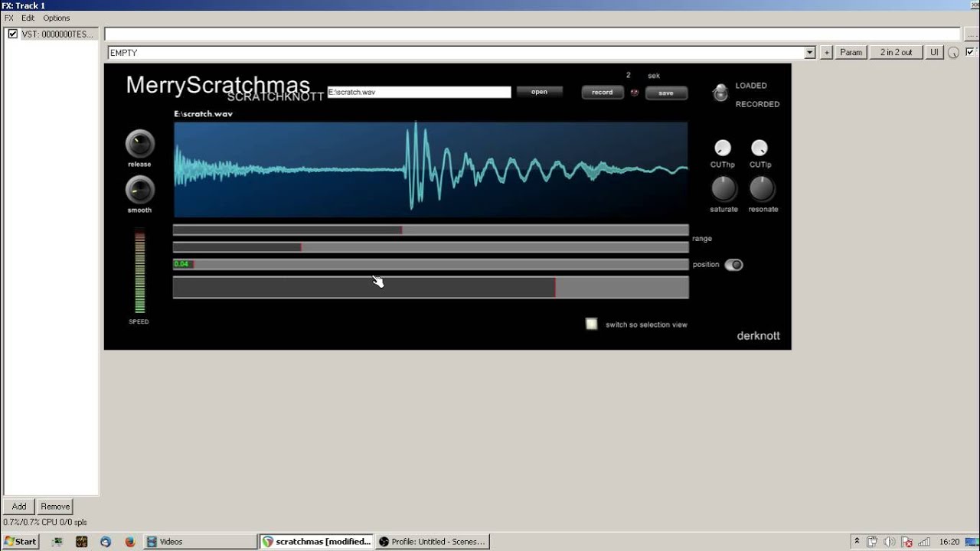Click the plus preset button
Image resolution: width=980 pixels, height=551 pixels.
click(x=826, y=52)
